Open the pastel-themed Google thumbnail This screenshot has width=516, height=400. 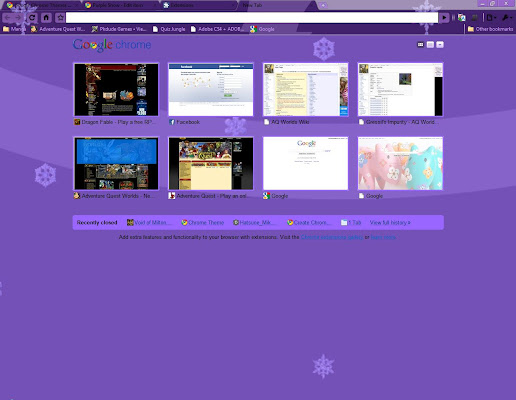pyautogui.click(x=400, y=163)
